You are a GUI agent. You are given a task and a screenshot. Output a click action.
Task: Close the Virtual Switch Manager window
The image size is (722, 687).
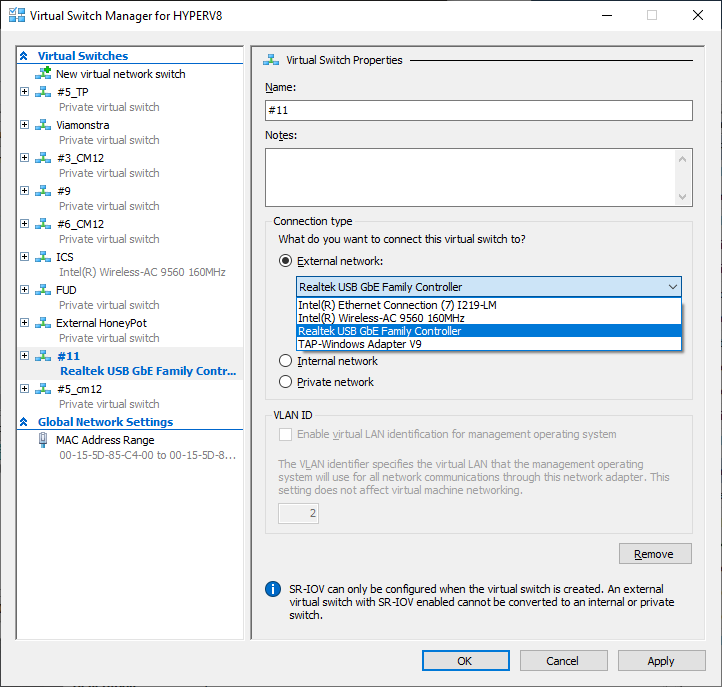point(698,15)
